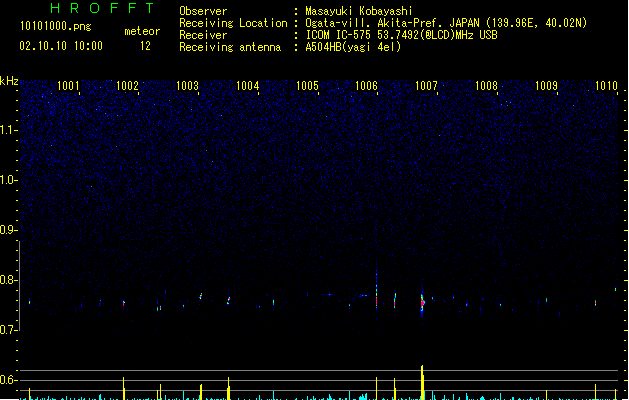Screen dimensions: 629x400
Task: Click time marker 1009
Action: [x=546, y=86]
